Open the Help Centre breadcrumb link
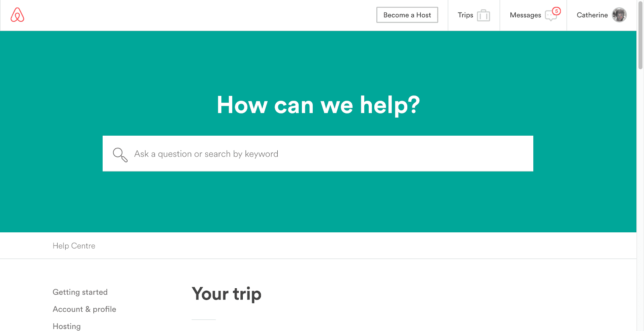Viewport: 644px width, 331px height. (x=74, y=246)
